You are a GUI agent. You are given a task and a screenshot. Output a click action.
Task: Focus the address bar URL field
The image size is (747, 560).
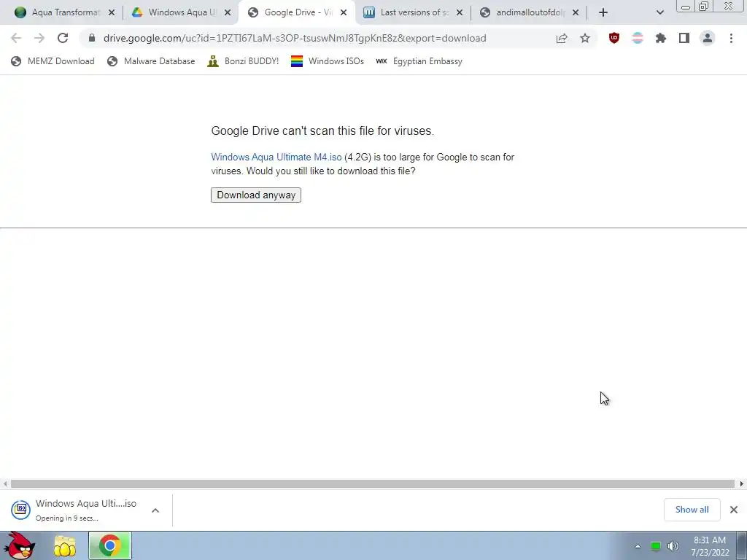[295, 38]
